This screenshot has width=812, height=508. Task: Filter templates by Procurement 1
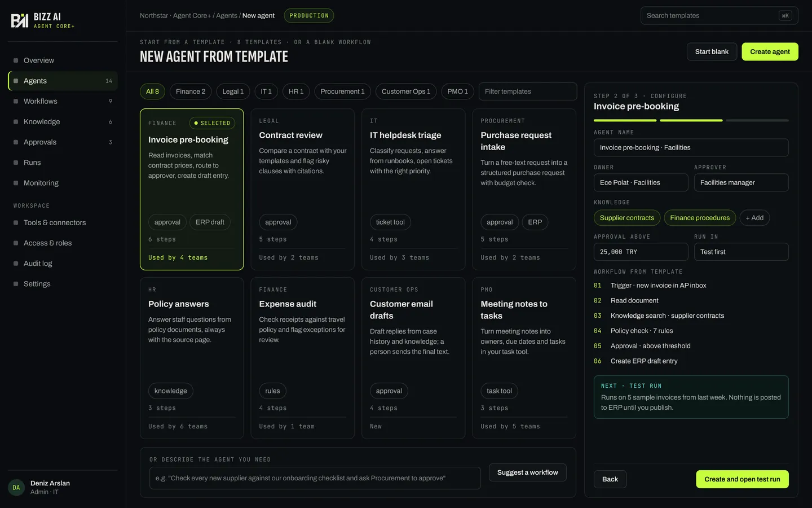[x=342, y=91]
